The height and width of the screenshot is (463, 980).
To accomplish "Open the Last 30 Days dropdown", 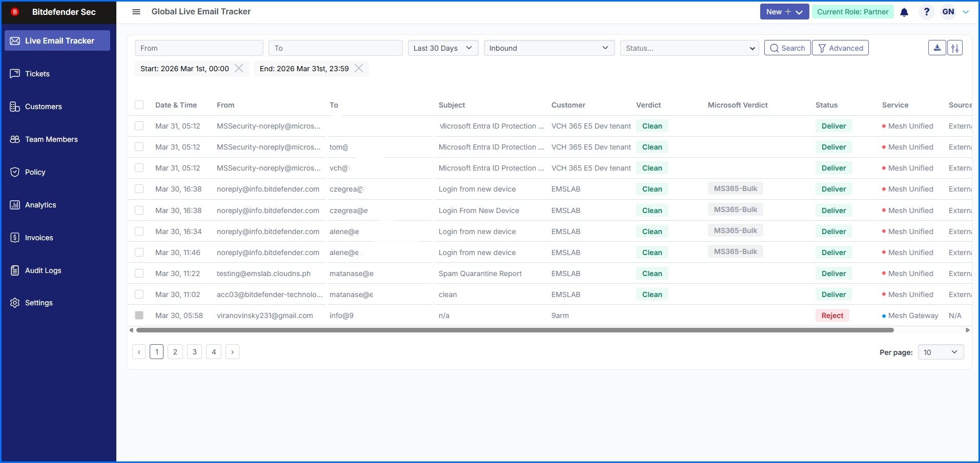I will pyautogui.click(x=442, y=48).
